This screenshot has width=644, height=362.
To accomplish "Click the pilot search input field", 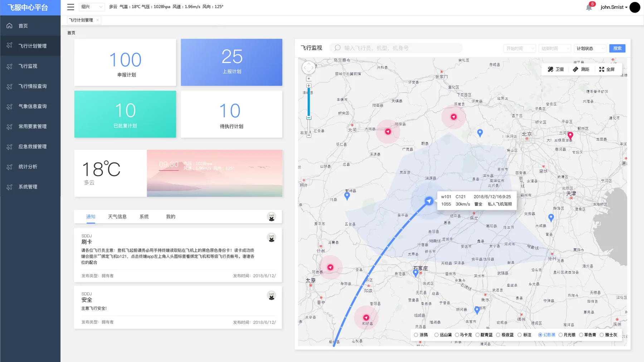I will pos(396,48).
